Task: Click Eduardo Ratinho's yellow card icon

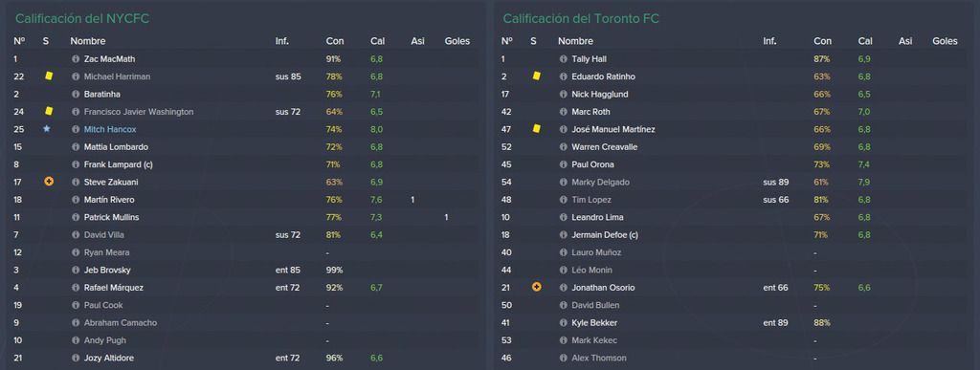Action: pyautogui.click(x=536, y=76)
